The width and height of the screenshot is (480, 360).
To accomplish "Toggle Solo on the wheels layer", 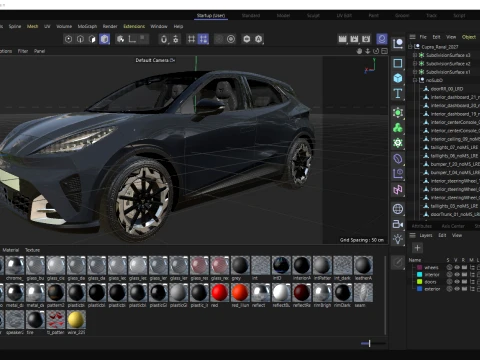I will coord(449,267).
